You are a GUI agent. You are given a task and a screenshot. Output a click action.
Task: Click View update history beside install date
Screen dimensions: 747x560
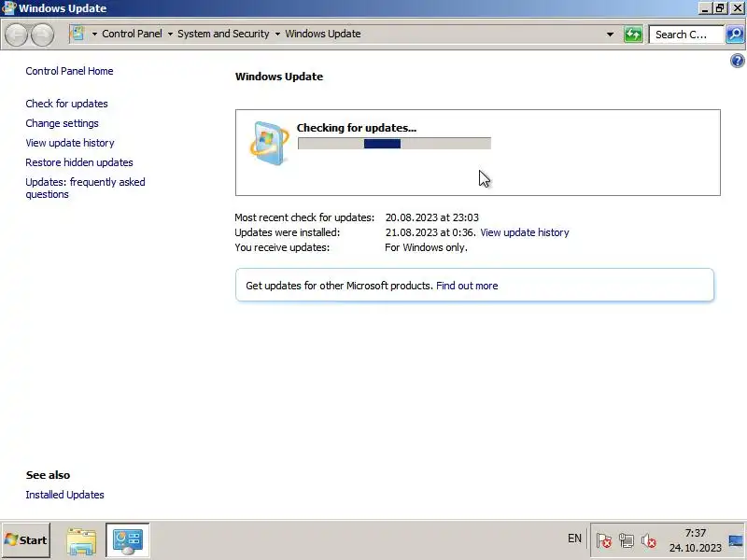(525, 232)
